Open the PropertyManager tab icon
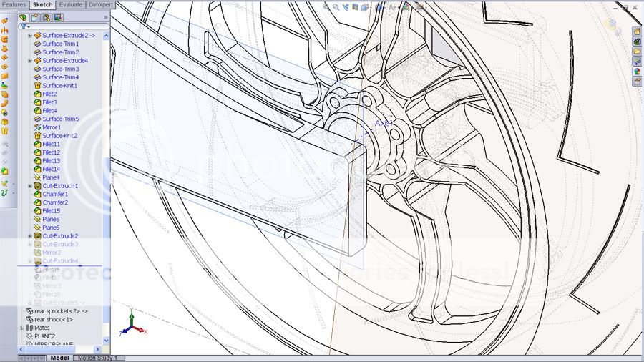The width and height of the screenshot is (644, 362). click(35, 18)
